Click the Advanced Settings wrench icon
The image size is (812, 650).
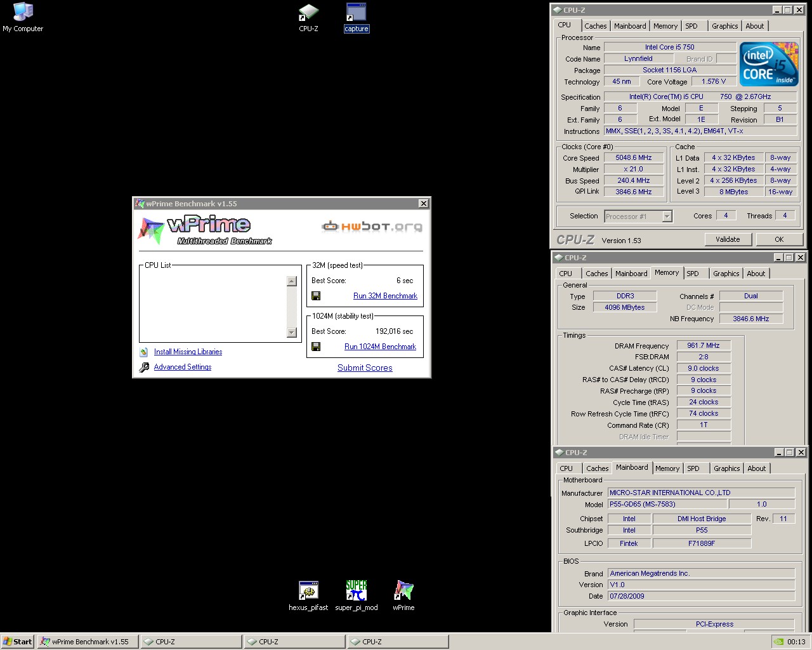pyautogui.click(x=144, y=367)
